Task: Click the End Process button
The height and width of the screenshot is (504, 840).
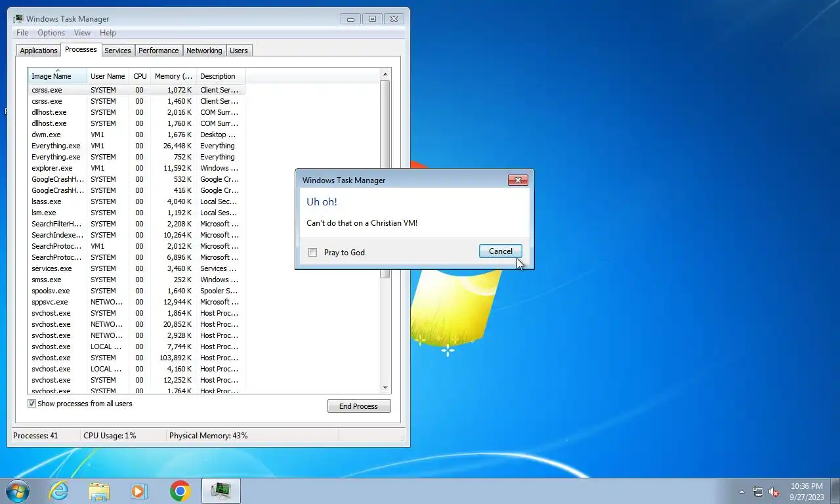Action: 359,406
